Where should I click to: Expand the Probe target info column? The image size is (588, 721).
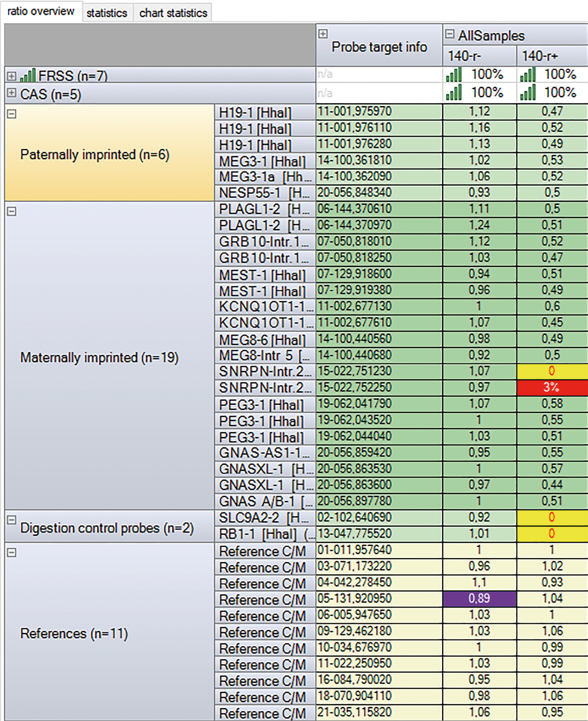coord(323,33)
